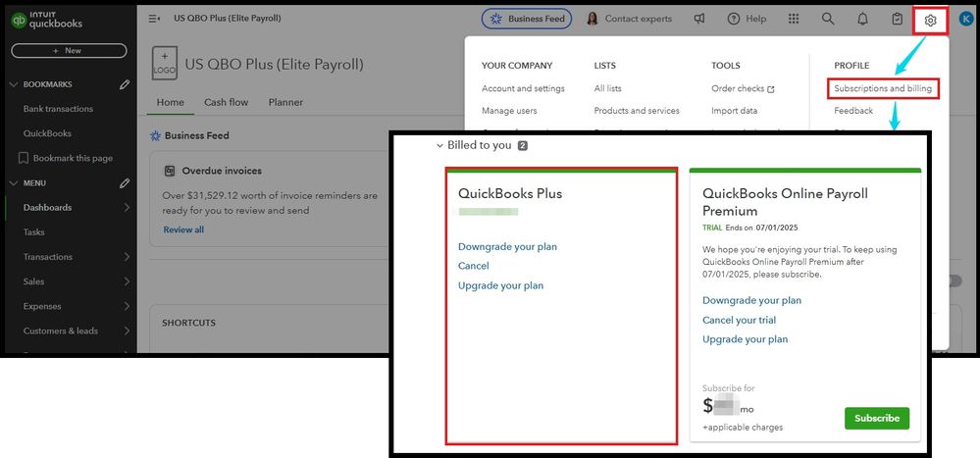980x458 pixels.
Task: Click the Contact experts avatar
Action: [592, 19]
